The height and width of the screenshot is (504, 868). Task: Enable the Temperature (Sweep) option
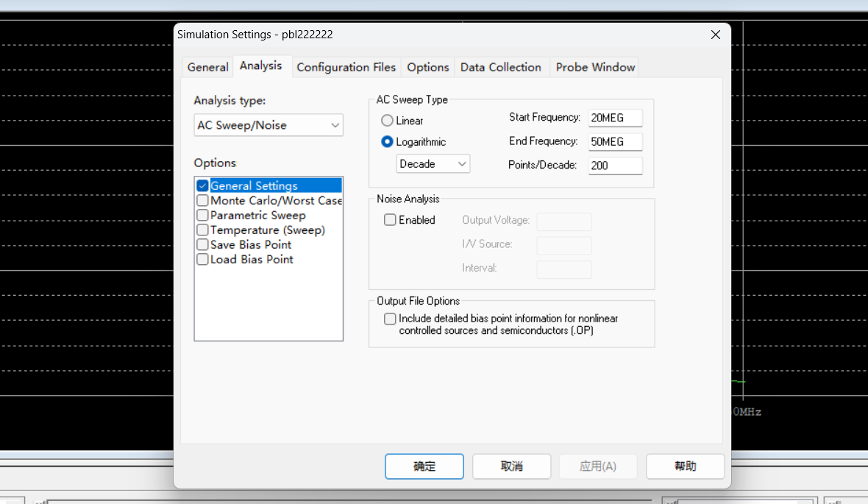pyautogui.click(x=202, y=230)
